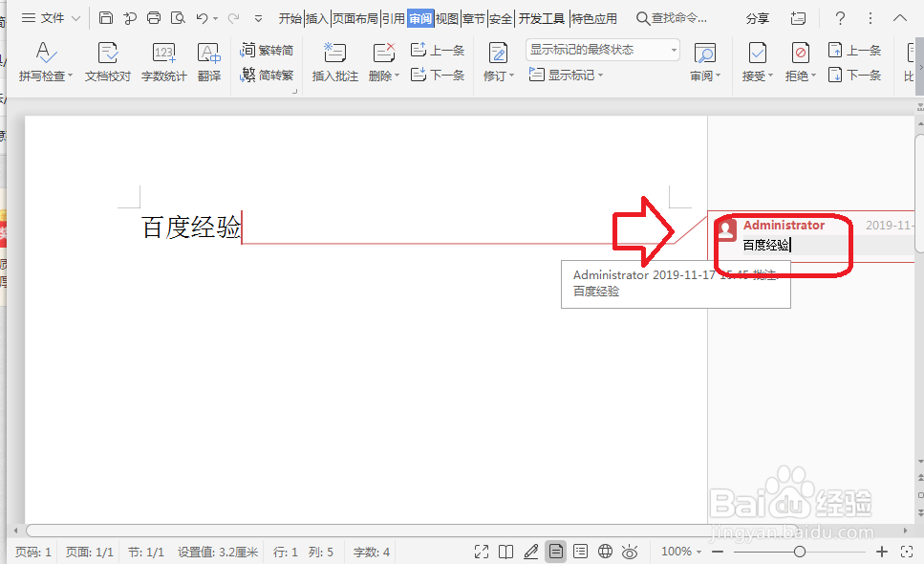
Task: Click inside the 百度经验 comment text
Action: (765, 245)
